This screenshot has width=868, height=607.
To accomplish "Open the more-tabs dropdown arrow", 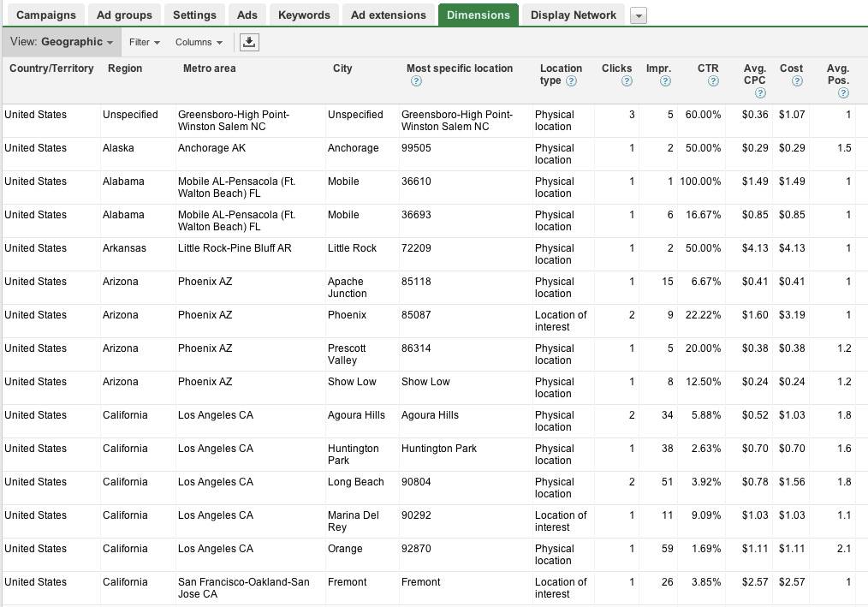I will tap(639, 15).
